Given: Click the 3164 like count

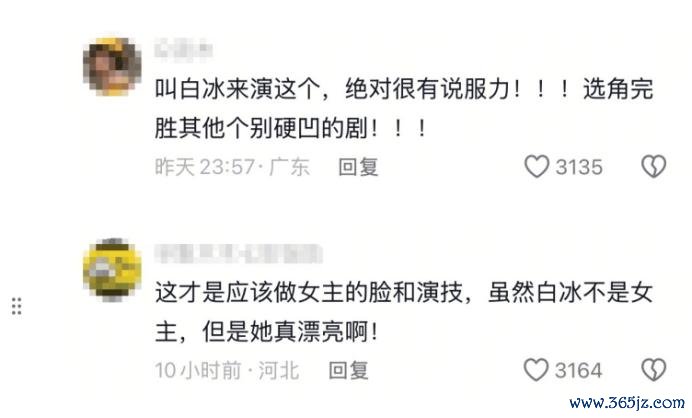Looking at the screenshot, I should [x=579, y=370].
